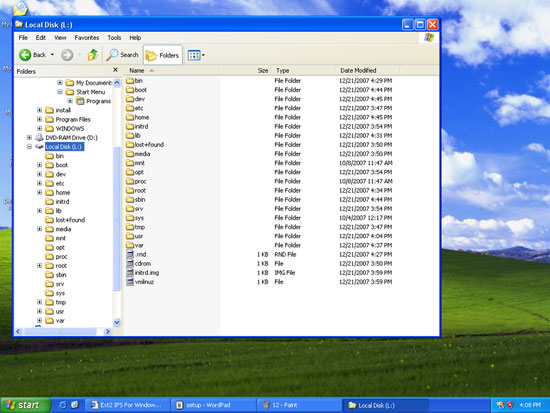Click the Up folder level icon
Image resolution: width=550 pixels, height=413 pixels.
click(x=93, y=55)
